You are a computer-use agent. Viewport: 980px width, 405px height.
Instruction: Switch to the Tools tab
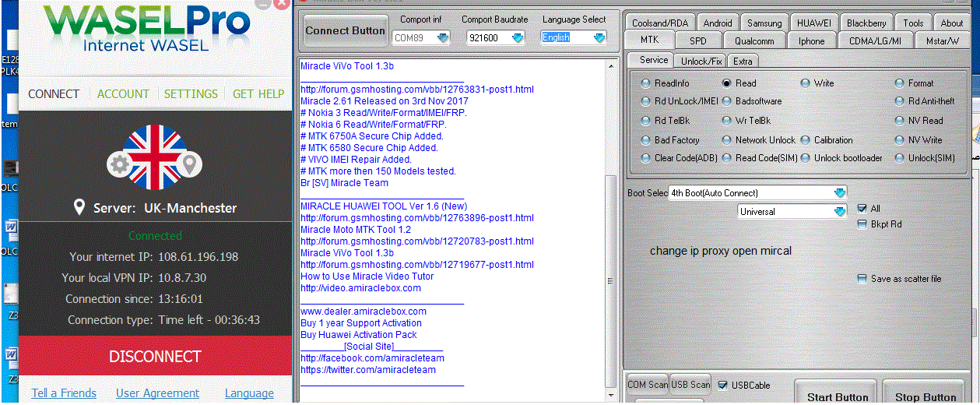913,23
